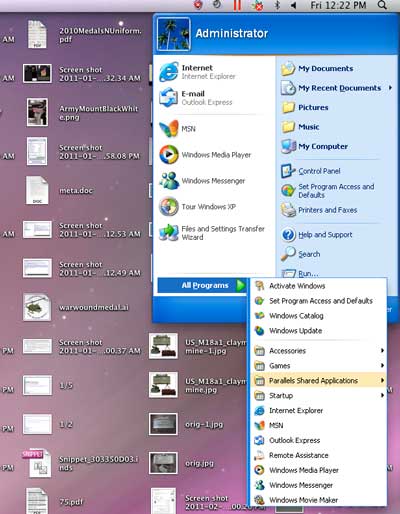Click the Windows Messenger icon in Start menu

pyautogui.click(x=169, y=181)
